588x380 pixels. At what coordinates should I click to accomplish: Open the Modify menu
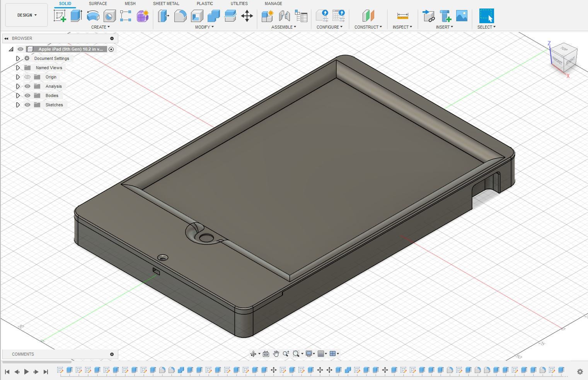204,27
